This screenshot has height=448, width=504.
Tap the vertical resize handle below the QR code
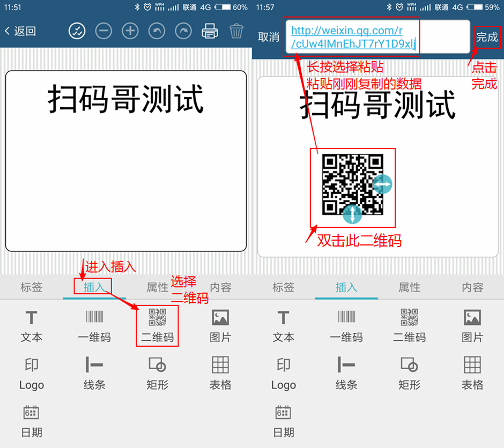(352, 214)
